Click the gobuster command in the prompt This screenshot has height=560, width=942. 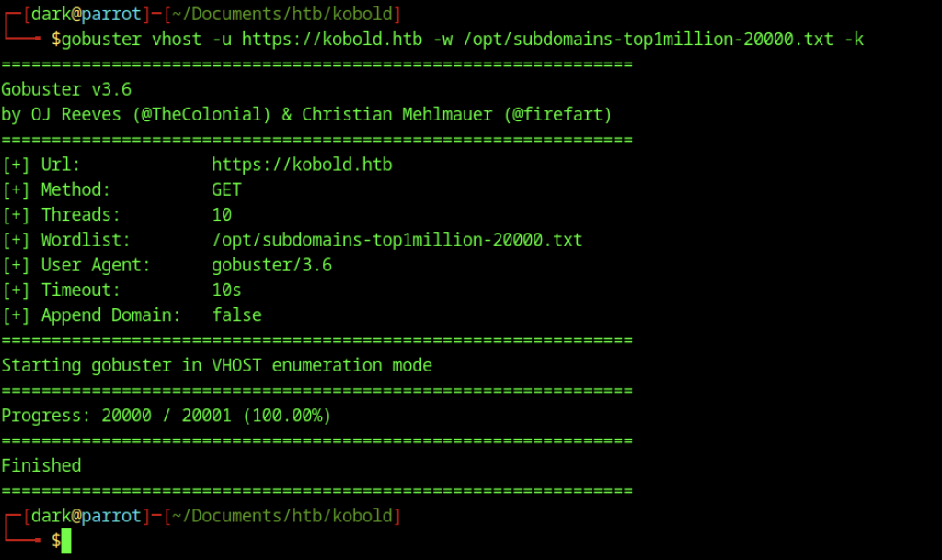coord(101,39)
